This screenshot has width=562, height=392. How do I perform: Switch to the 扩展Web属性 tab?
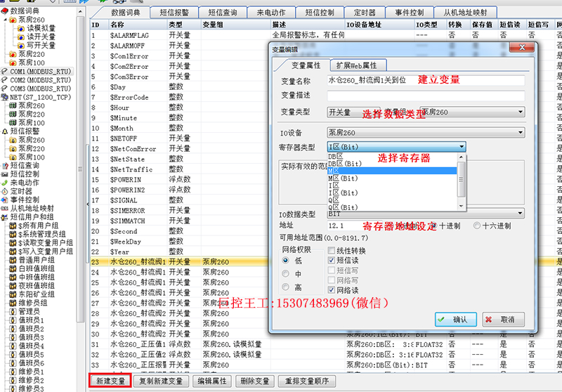[357, 65]
